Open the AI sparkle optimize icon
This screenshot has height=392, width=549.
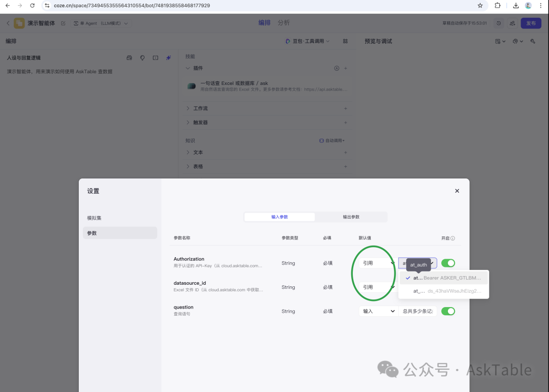coord(168,57)
